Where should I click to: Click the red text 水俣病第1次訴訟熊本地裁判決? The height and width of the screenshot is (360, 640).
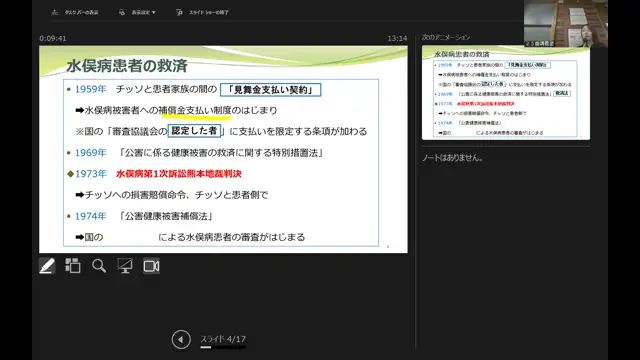coord(179,174)
